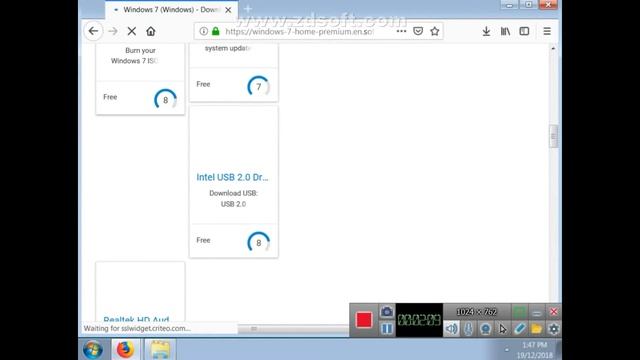Click Free on Intel USB card
The height and width of the screenshot is (360, 640).
point(203,240)
